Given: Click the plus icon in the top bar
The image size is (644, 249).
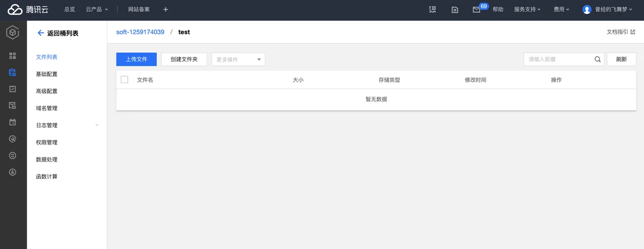Looking at the screenshot, I should 165,10.
